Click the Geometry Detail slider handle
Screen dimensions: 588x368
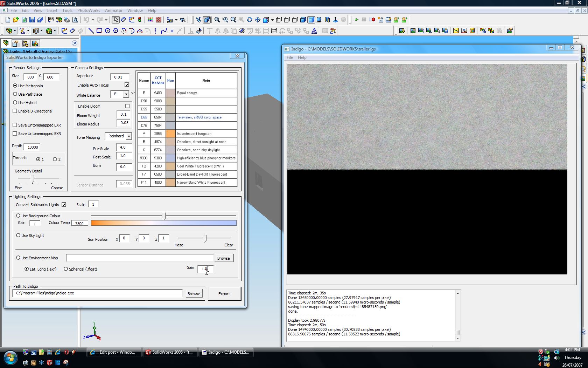coord(34,179)
